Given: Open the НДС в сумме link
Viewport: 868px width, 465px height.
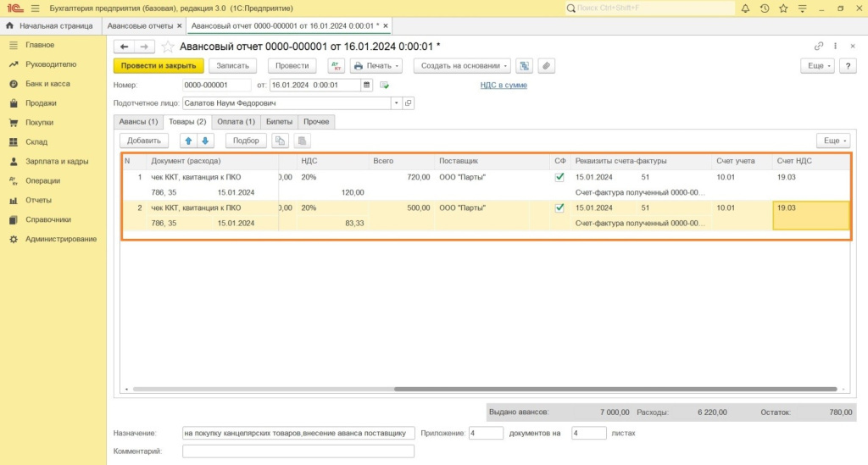Looking at the screenshot, I should tap(504, 85).
